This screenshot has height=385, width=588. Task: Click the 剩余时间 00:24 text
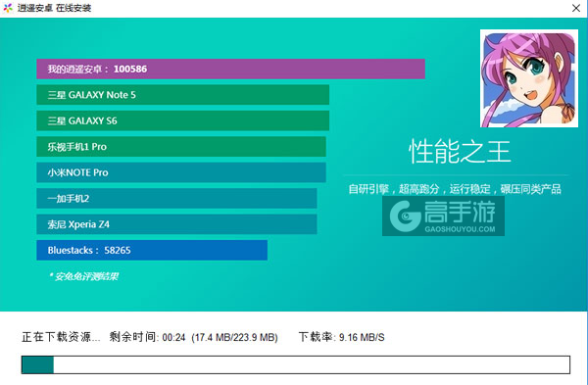point(147,337)
